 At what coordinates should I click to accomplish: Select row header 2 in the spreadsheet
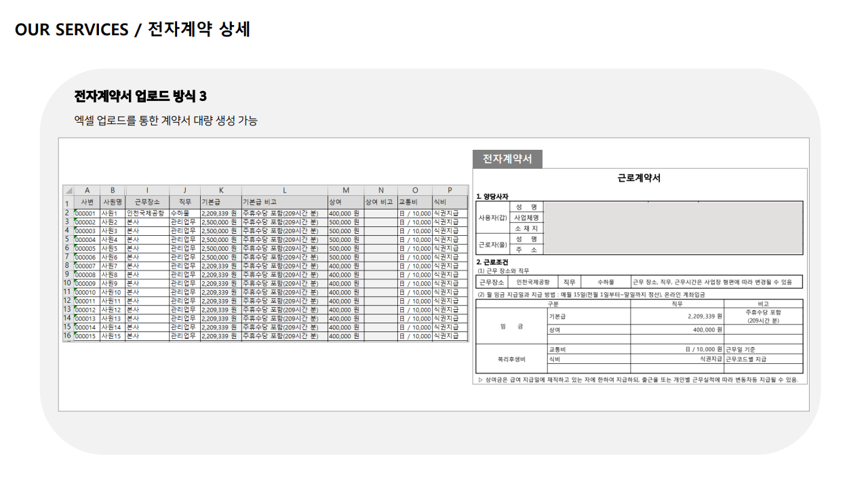tap(68, 213)
